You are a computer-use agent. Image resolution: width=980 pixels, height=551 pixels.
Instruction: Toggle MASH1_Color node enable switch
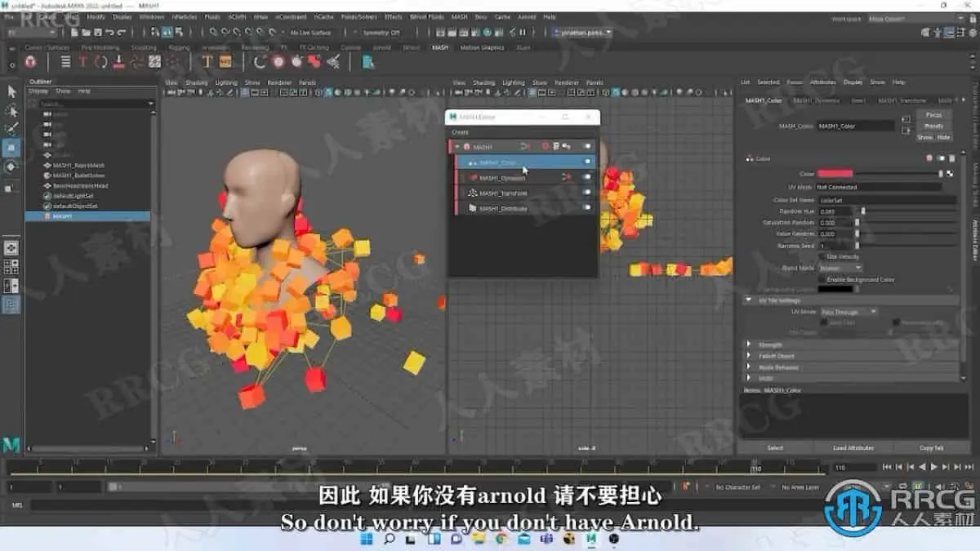pos(587,162)
